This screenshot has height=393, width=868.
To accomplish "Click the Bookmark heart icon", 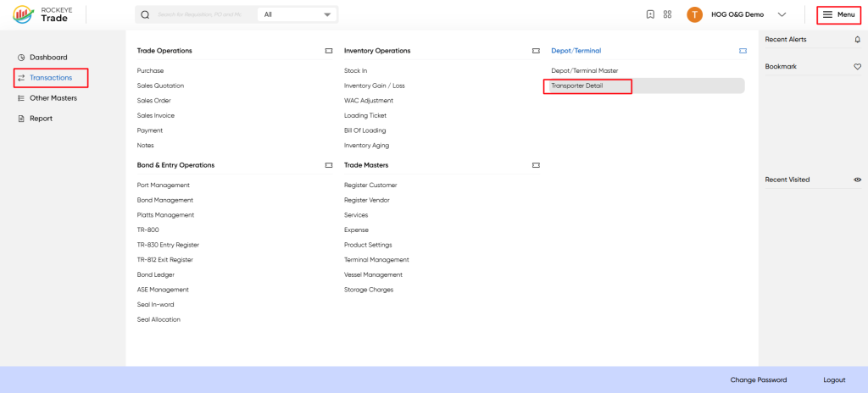I will (x=858, y=66).
